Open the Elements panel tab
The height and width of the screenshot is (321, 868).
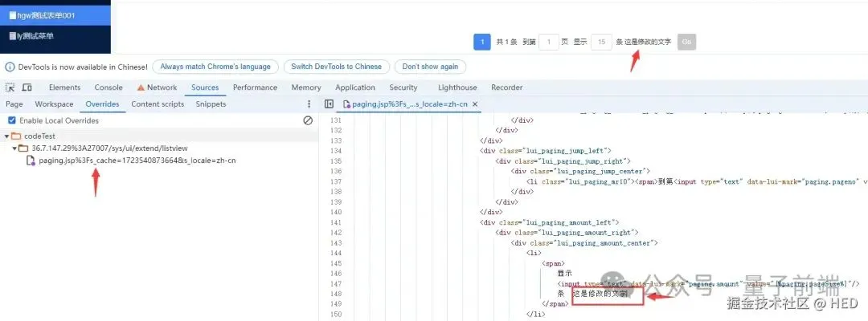pos(65,87)
